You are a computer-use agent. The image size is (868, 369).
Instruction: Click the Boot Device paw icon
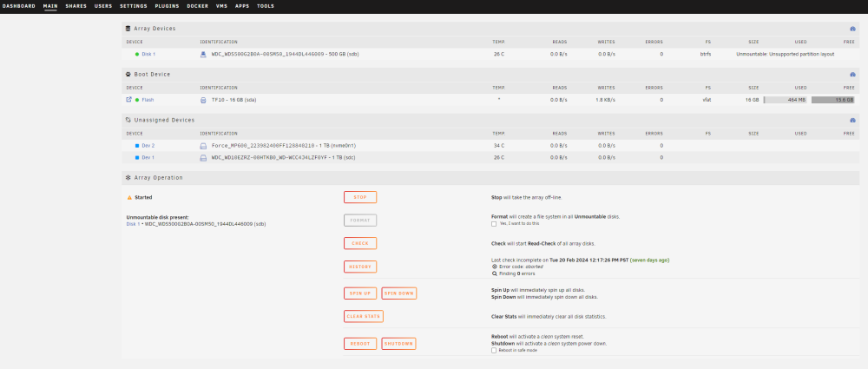click(128, 75)
